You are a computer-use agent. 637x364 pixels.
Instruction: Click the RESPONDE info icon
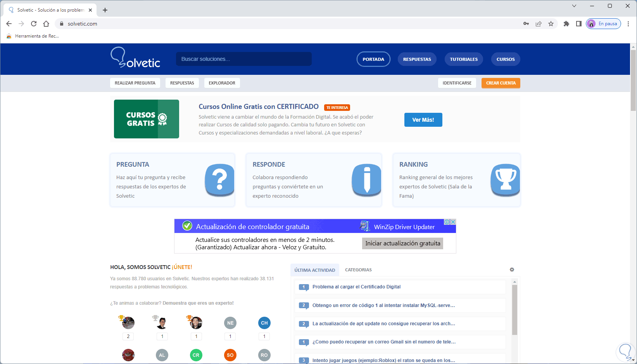tap(366, 179)
